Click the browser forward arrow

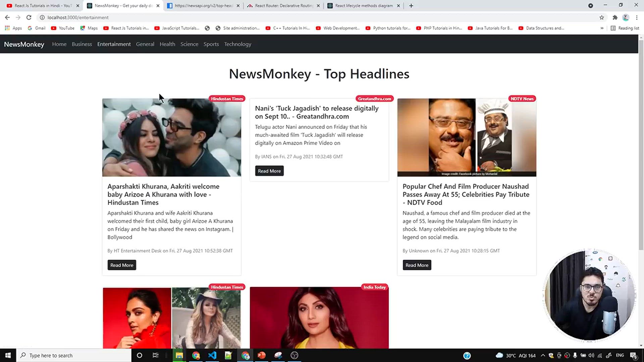pos(18,17)
